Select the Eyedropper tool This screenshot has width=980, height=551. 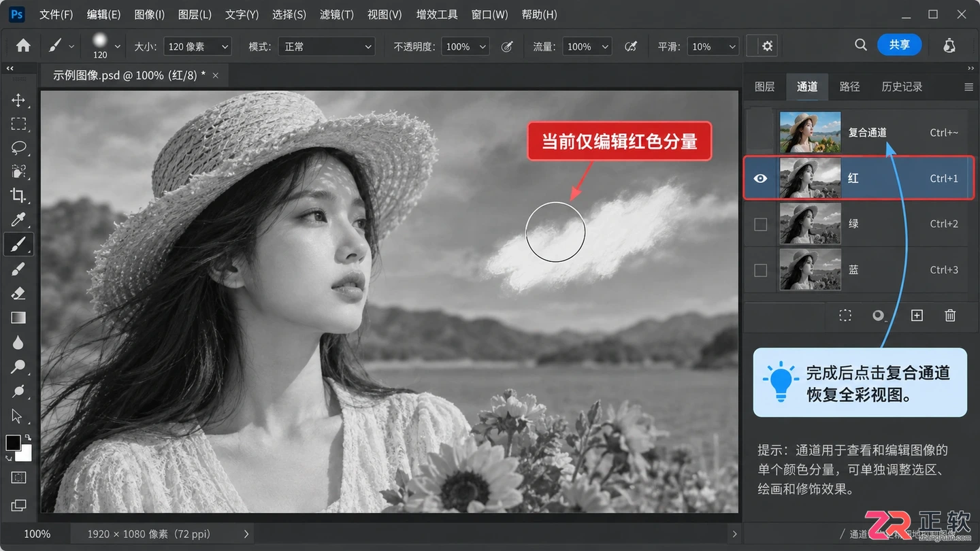18,219
